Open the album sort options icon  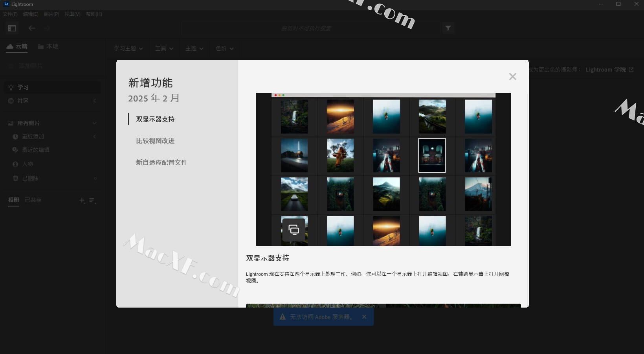(x=93, y=201)
